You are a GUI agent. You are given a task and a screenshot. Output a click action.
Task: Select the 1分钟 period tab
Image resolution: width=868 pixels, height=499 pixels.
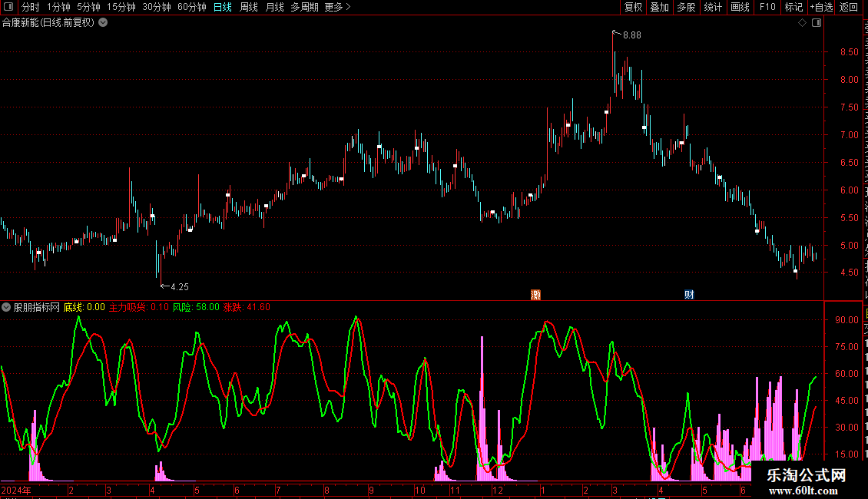[x=58, y=7]
